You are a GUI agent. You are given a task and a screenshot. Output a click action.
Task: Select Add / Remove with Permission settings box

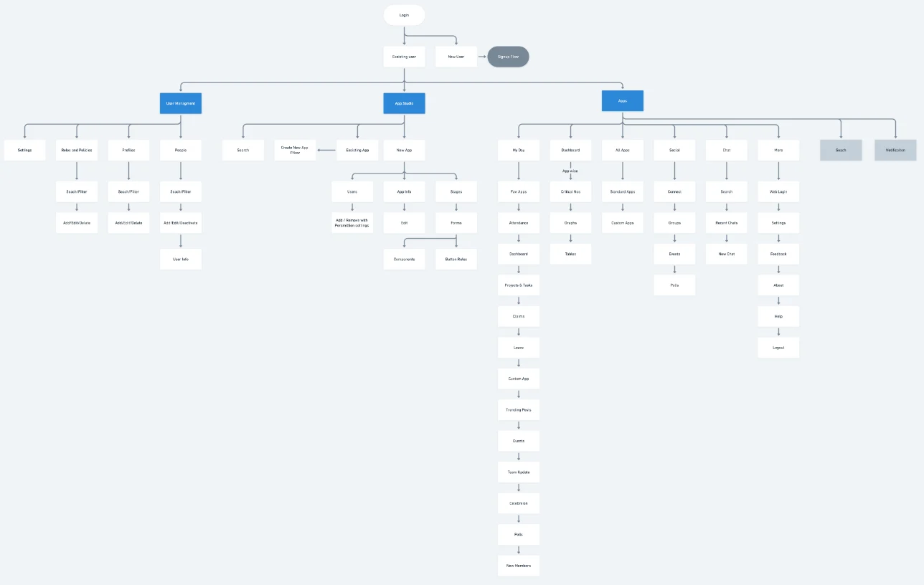(x=352, y=223)
